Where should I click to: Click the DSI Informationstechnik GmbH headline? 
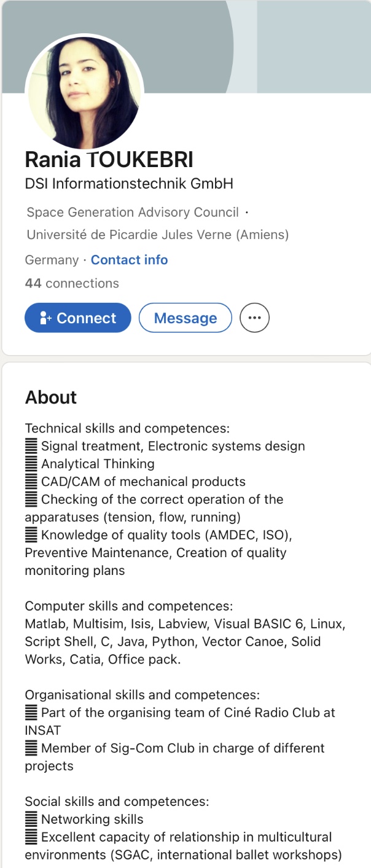129,184
